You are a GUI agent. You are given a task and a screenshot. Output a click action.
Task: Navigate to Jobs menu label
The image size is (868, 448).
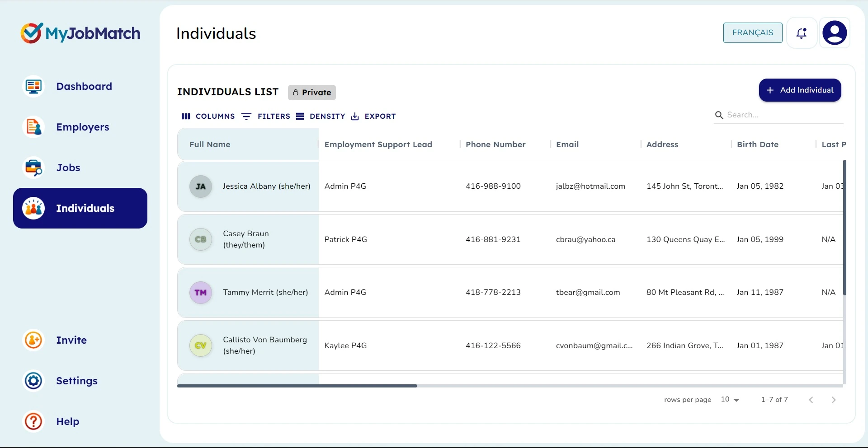tap(68, 168)
